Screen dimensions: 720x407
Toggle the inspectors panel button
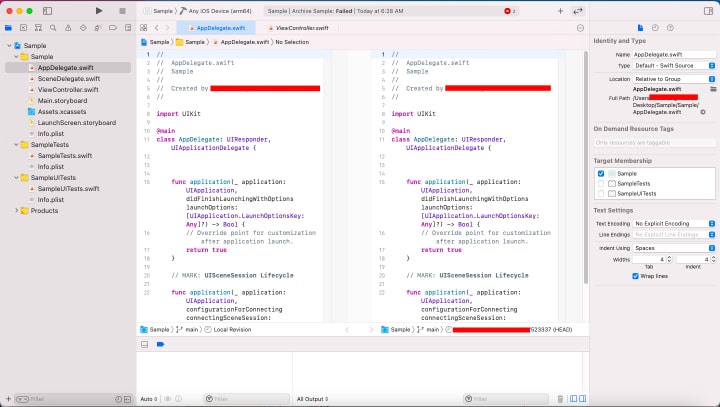709,11
